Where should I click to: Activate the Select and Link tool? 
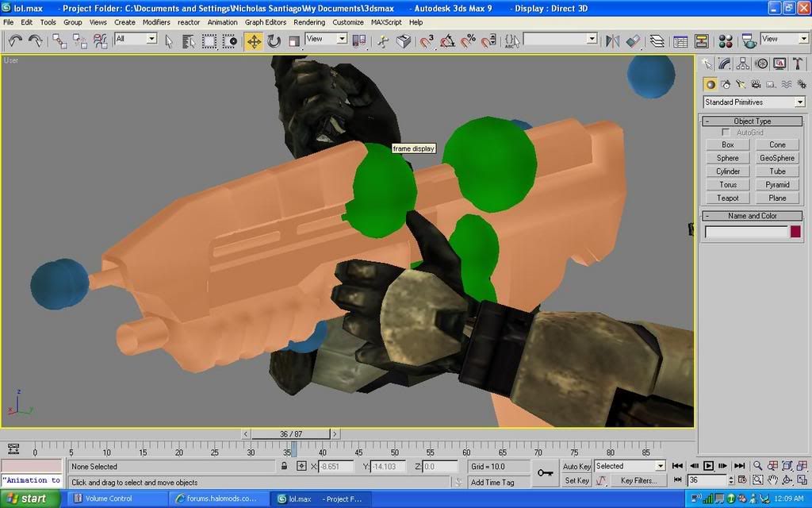59,41
